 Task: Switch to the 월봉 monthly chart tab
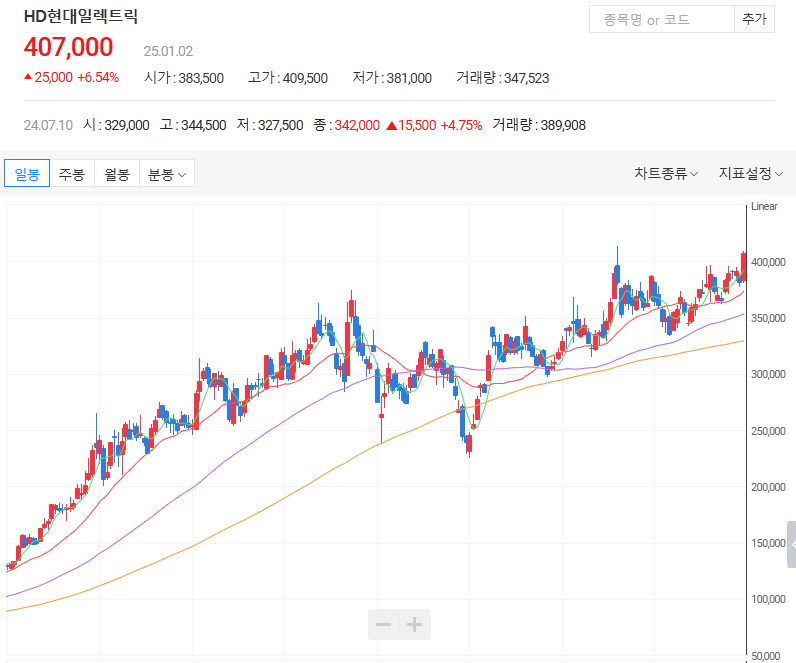point(117,174)
